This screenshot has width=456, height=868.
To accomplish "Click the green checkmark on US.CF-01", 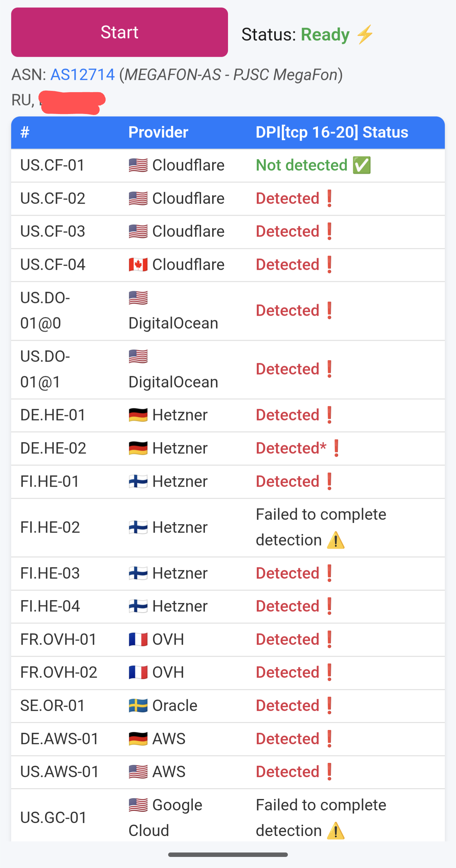I will [x=362, y=165].
